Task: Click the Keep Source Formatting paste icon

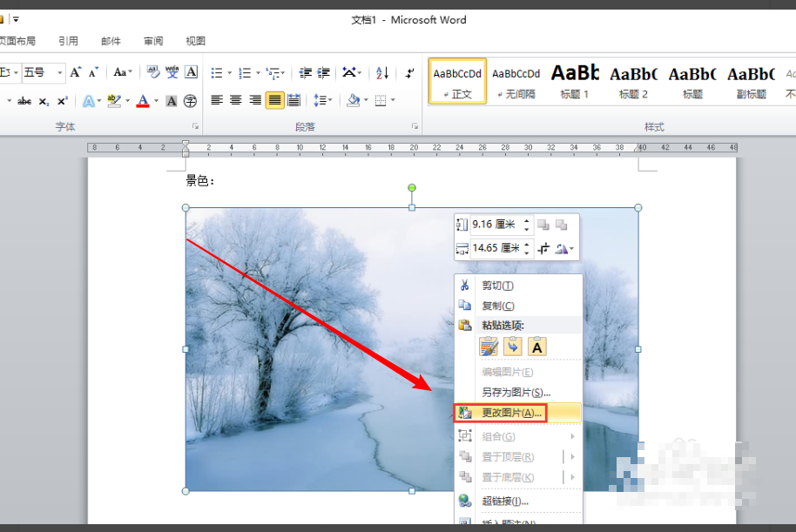Action: click(x=489, y=347)
